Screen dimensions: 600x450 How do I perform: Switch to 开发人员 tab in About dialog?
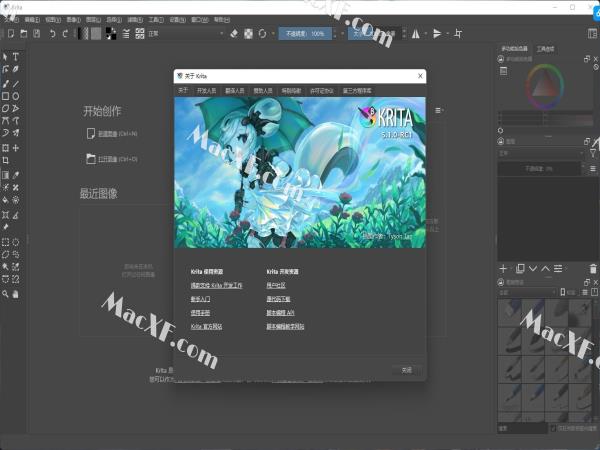click(x=206, y=91)
